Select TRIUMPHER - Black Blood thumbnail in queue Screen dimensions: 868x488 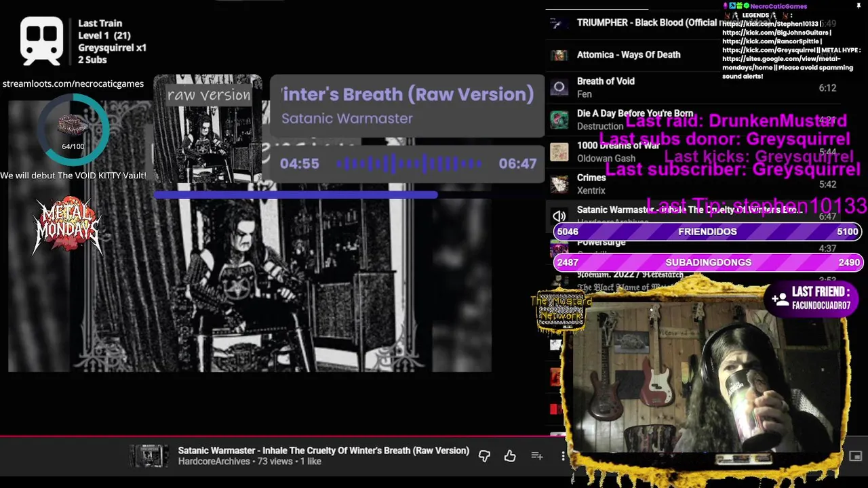point(559,22)
